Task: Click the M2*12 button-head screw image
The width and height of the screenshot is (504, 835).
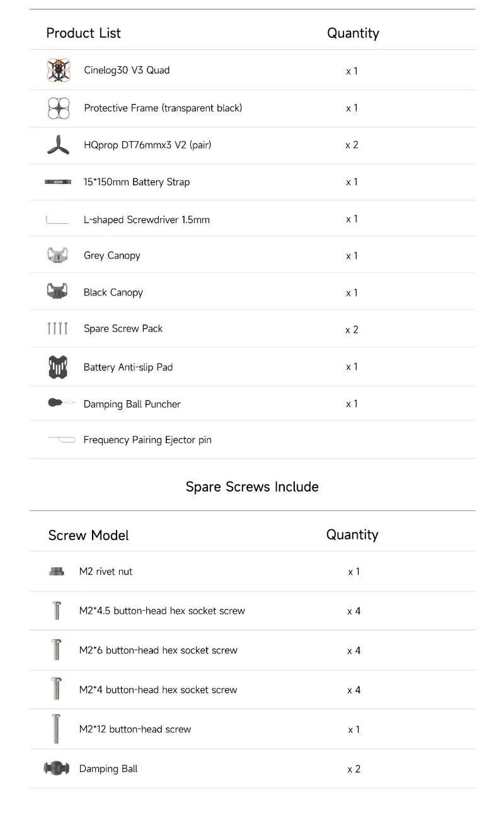Action: [x=56, y=729]
